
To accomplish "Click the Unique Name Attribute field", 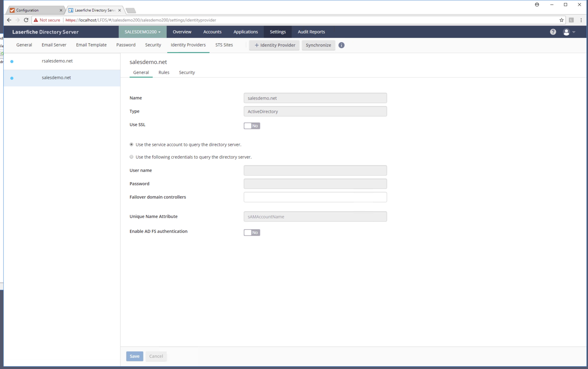I will (x=315, y=217).
